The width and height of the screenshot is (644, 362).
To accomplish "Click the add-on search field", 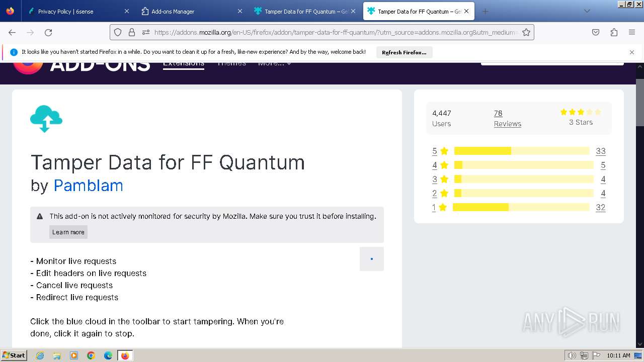I will pos(552,64).
